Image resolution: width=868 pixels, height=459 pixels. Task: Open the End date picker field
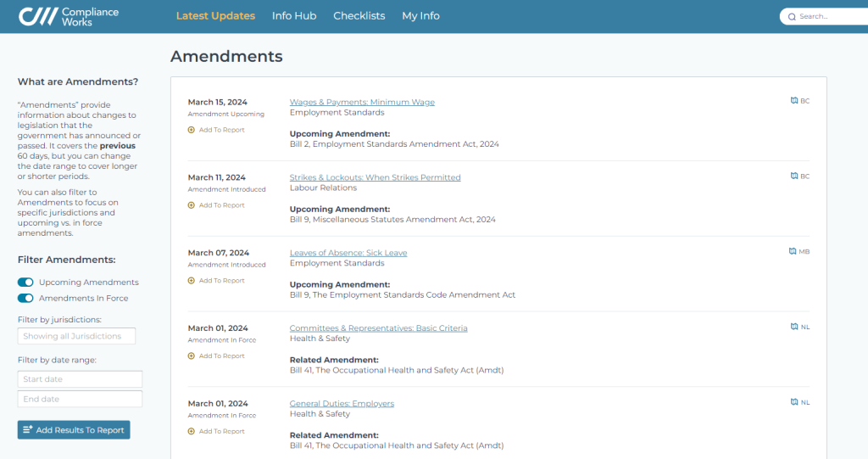[80, 399]
